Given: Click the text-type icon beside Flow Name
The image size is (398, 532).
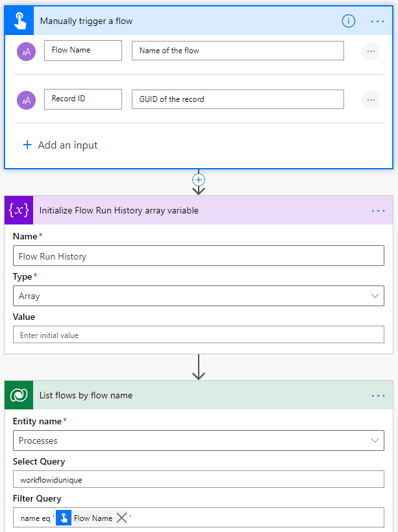Looking at the screenshot, I should click(27, 51).
